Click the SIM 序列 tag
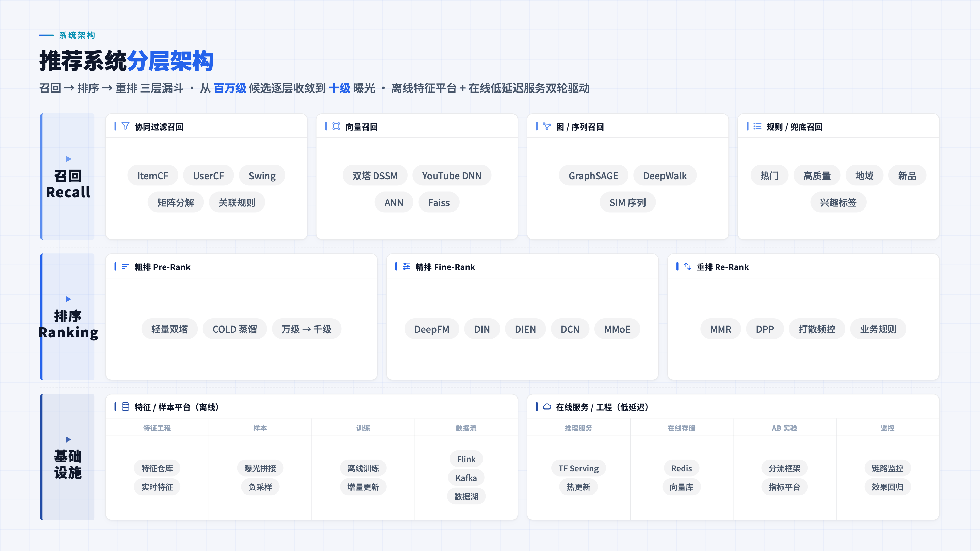980x551 pixels. tap(628, 202)
